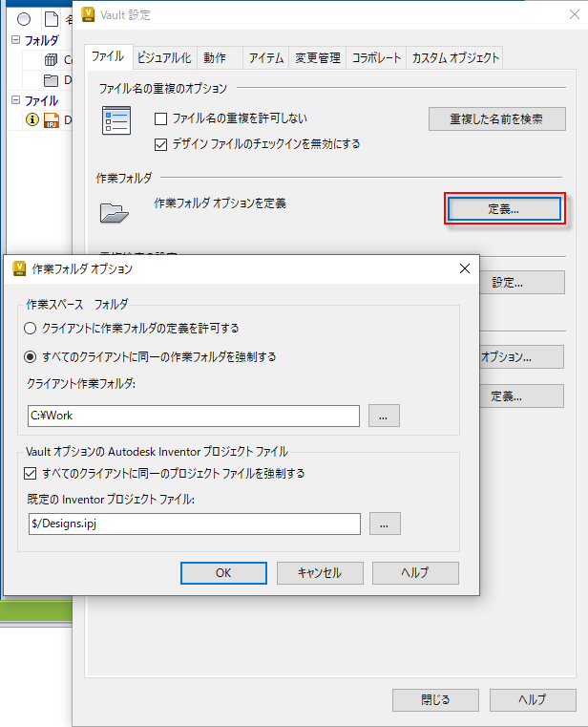The width and height of the screenshot is (588, 727).
Task: Switch to the ビジュアル化 tab
Action: [x=164, y=58]
